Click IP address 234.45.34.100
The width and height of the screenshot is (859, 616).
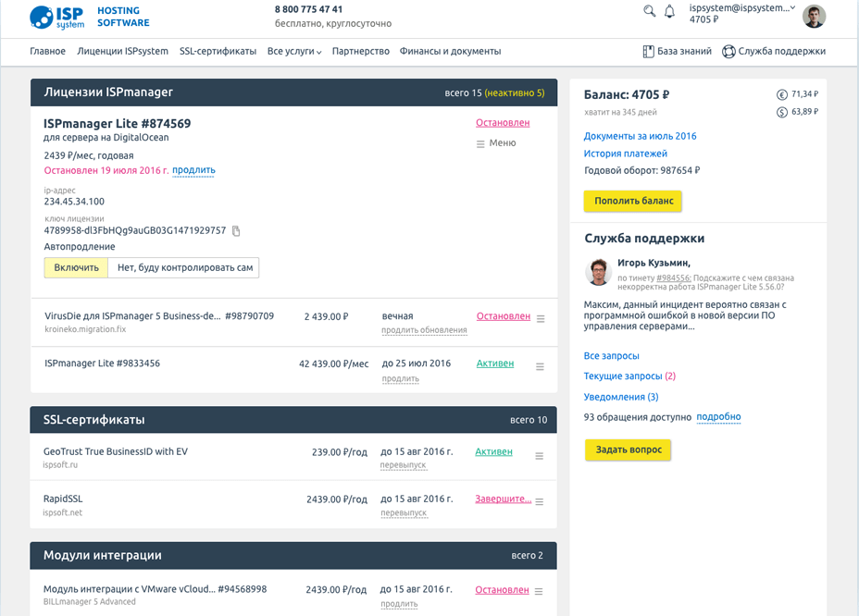(74, 202)
